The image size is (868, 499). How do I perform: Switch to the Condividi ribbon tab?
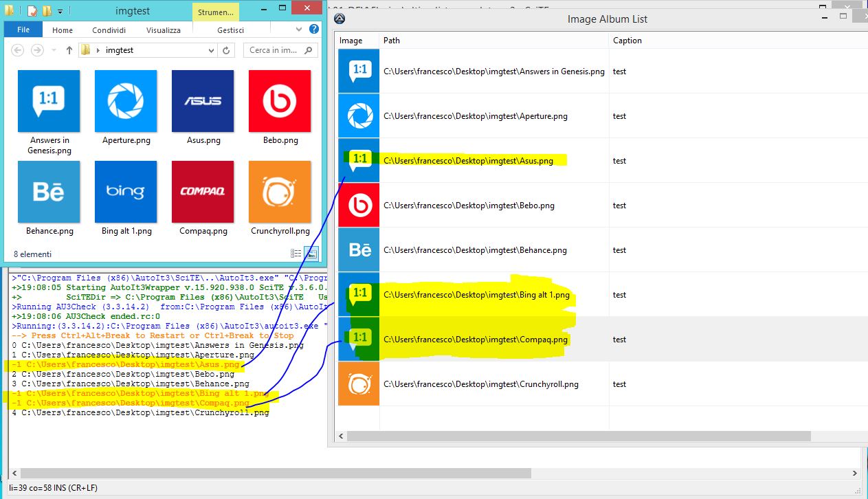[x=109, y=30]
